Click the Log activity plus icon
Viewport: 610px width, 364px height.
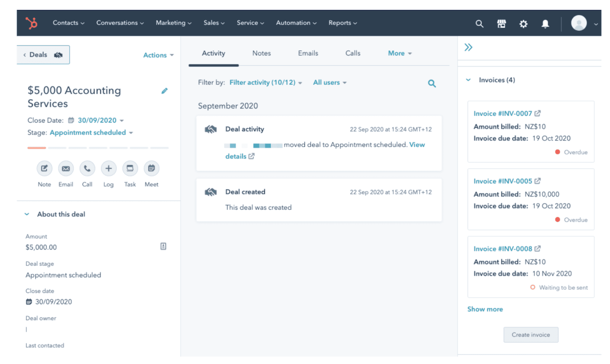(x=109, y=168)
